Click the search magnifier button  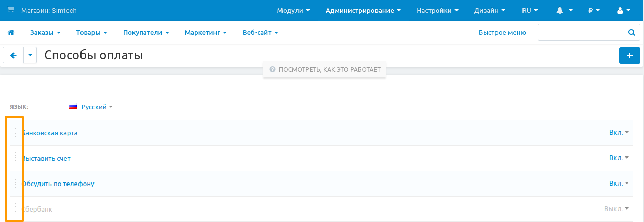coord(632,32)
